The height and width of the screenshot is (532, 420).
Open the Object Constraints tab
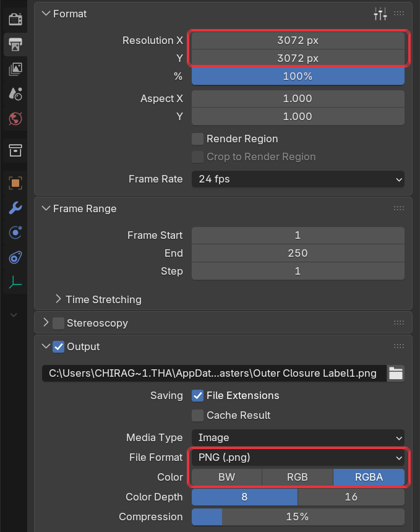[x=15, y=257]
